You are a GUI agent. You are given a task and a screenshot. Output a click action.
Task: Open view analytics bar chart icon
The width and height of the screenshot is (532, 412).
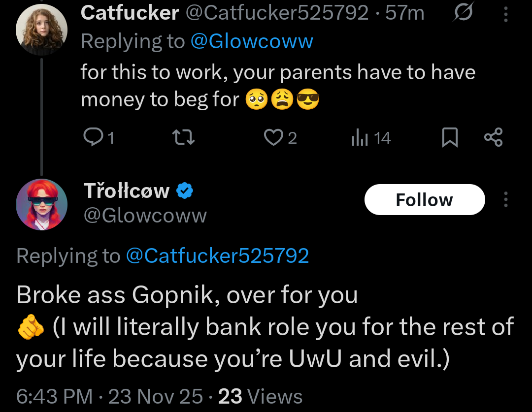359,138
